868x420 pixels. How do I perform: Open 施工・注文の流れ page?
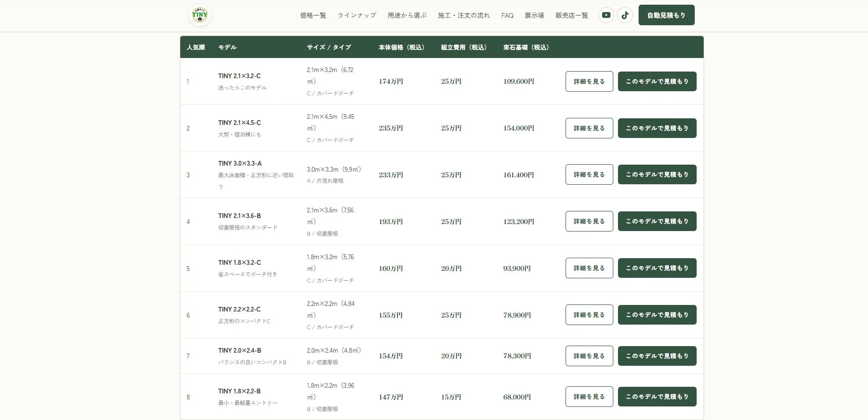tap(463, 15)
